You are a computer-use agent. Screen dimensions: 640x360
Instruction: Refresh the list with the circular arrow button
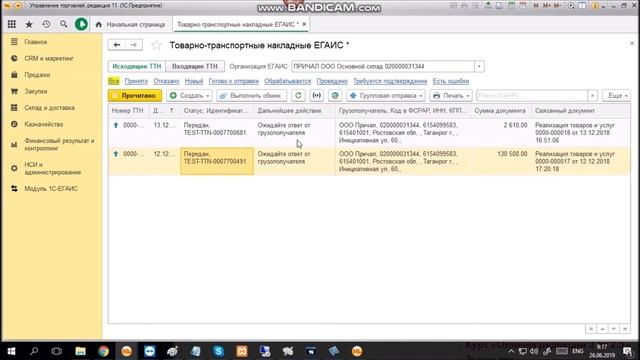tap(298, 96)
